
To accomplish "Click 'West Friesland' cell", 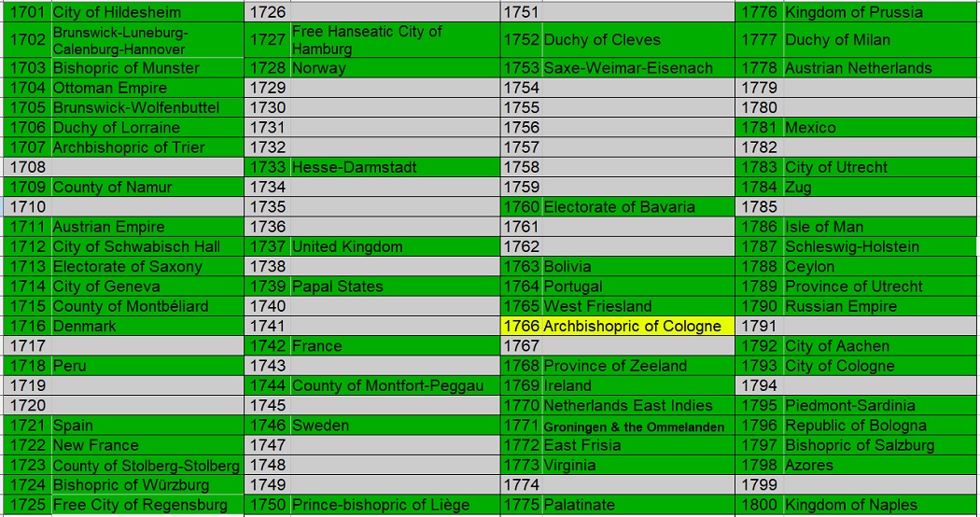I will point(638,306).
